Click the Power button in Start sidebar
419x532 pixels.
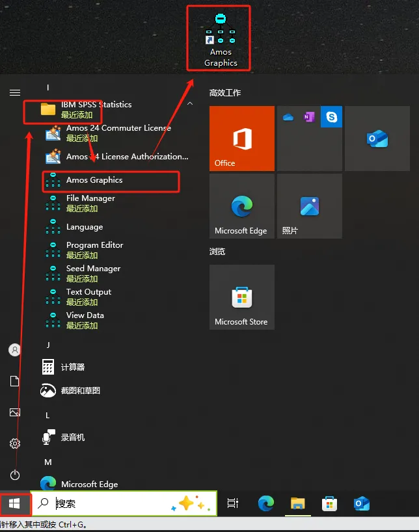click(14, 475)
